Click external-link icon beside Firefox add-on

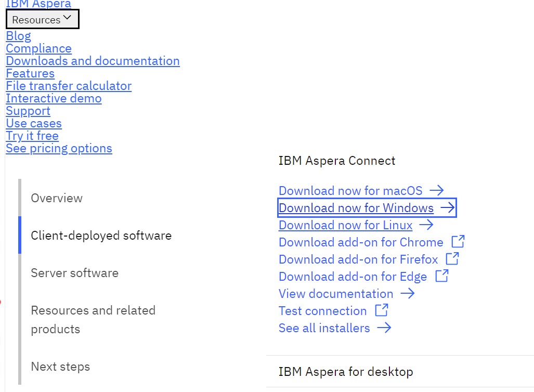(452, 258)
